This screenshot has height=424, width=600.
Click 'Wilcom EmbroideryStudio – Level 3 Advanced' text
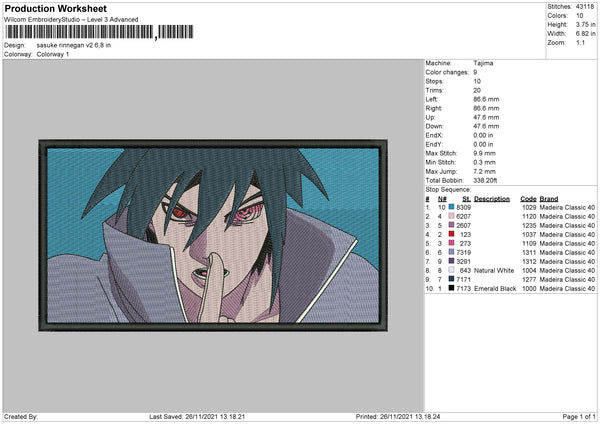coord(71,20)
